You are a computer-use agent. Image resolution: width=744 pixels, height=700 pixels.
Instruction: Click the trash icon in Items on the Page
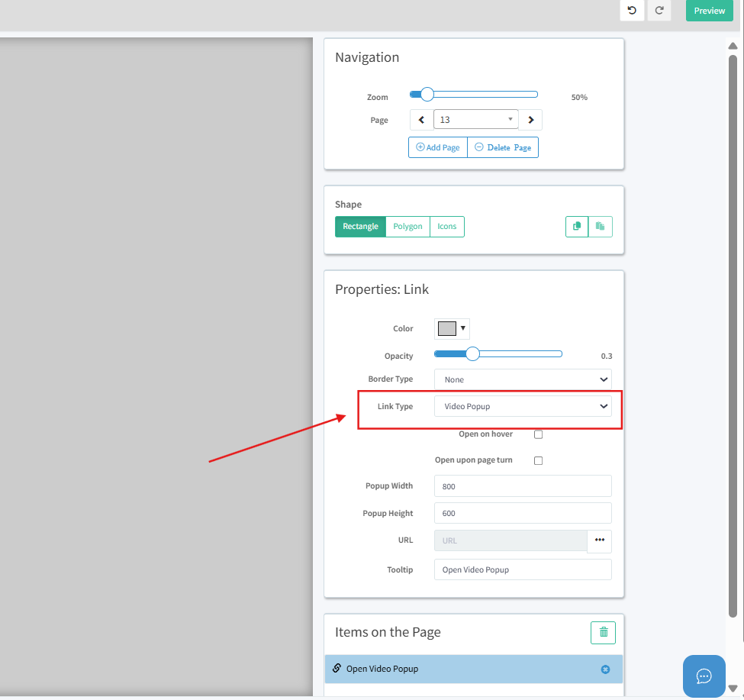coord(603,632)
